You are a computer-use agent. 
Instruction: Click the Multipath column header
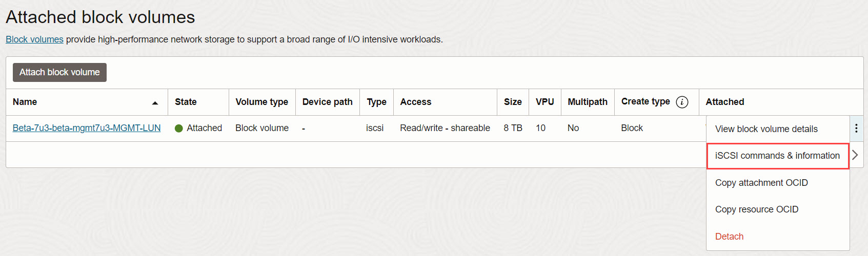587,102
